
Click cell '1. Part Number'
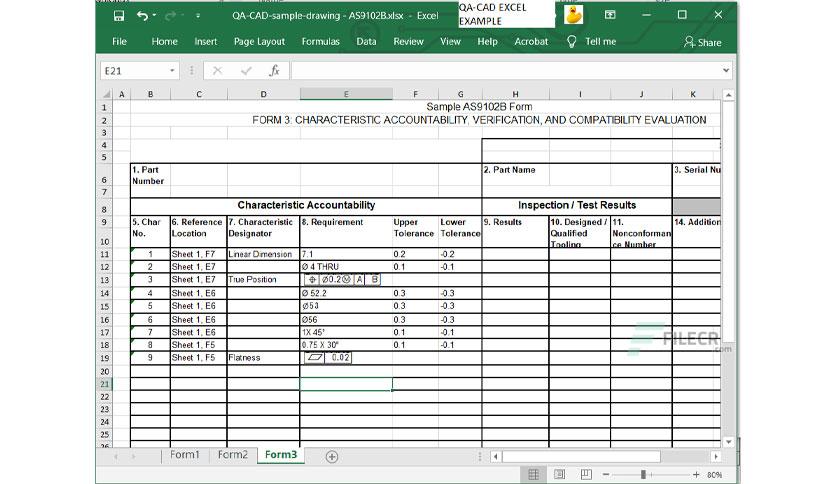pyautogui.click(x=150, y=175)
